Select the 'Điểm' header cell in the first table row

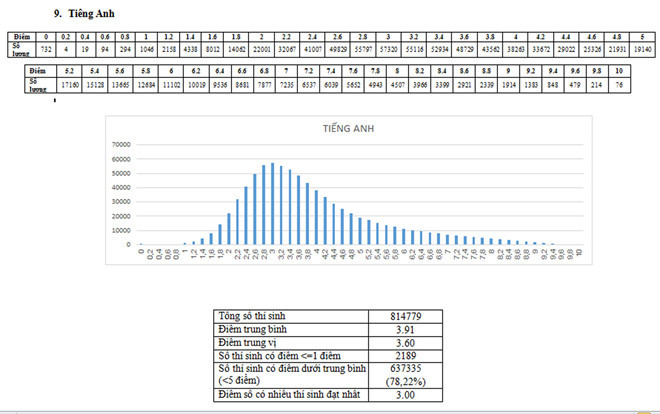pos(17,35)
